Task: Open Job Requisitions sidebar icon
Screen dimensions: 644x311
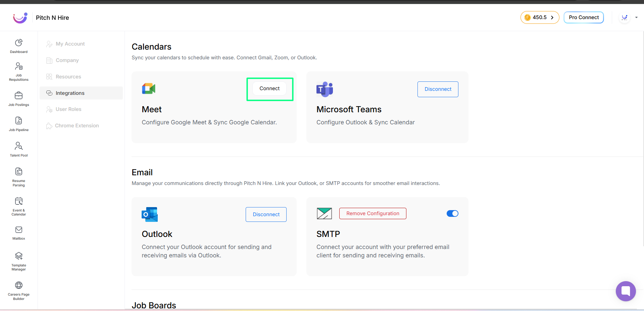Action: click(x=19, y=66)
